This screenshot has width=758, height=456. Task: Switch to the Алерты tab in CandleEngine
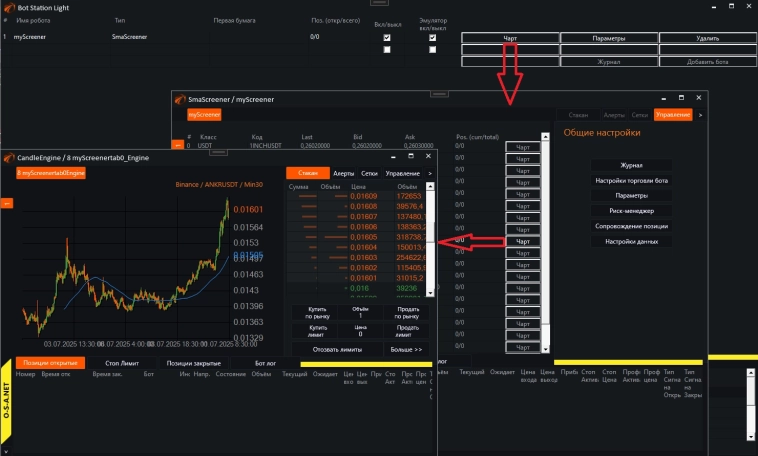click(x=343, y=173)
